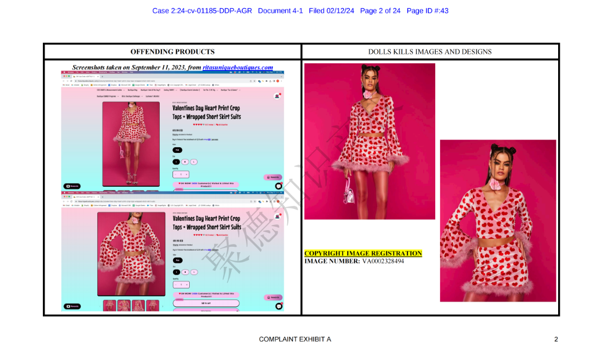
Task: Click image number VA0002328494
Action: pos(383,261)
